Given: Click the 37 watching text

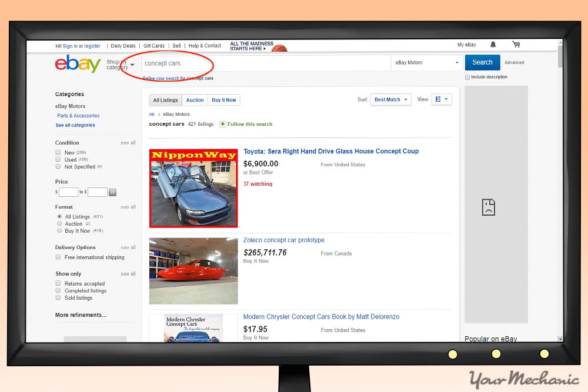Looking at the screenshot, I should point(258,184).
